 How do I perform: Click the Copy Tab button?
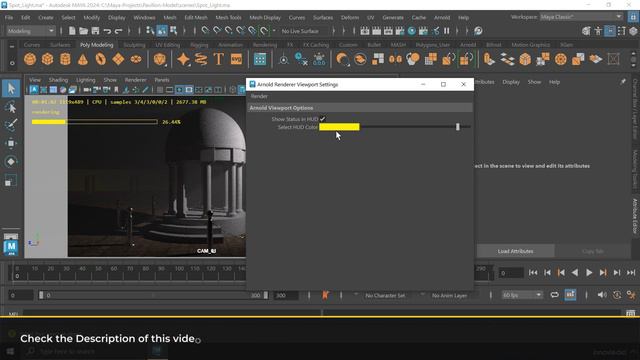coord(593,251)
